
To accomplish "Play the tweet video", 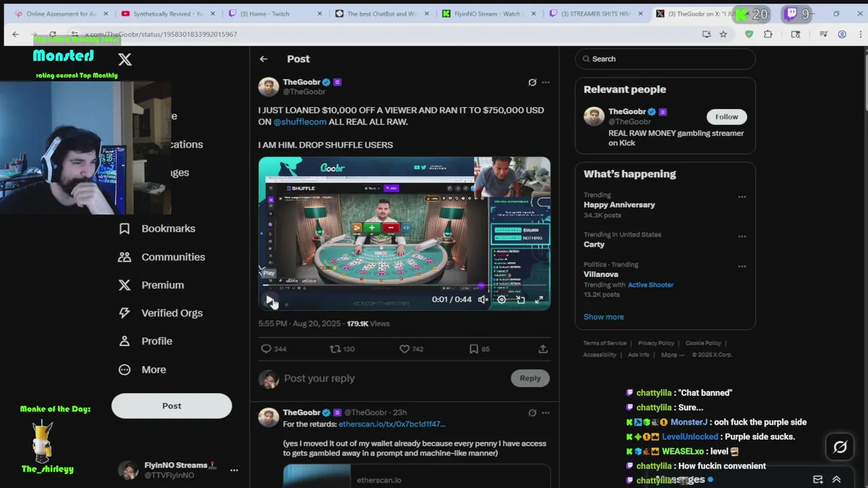I will [x=269, y=299].
